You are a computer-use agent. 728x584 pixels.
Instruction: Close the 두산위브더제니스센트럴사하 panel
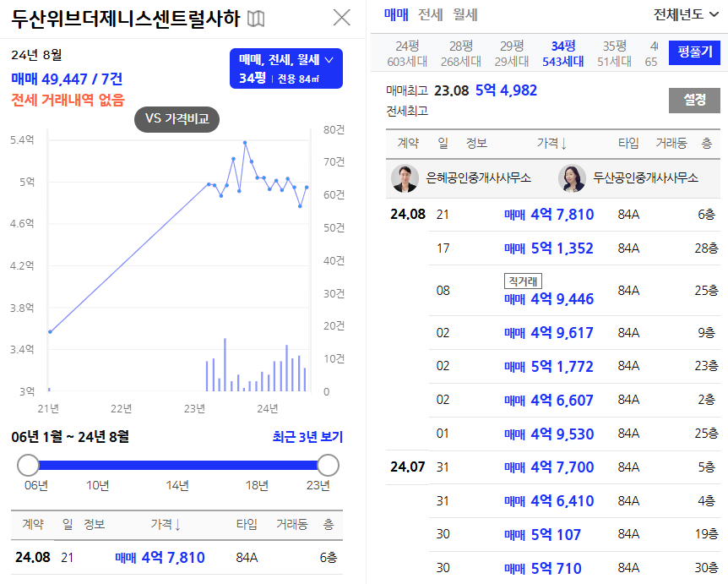click(x=342, y=18)
